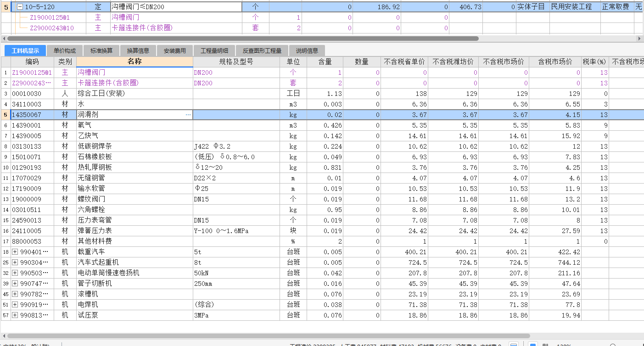Click the 不含税省单价 column header
The image size is (644, 346).
[x=404, y=62]
